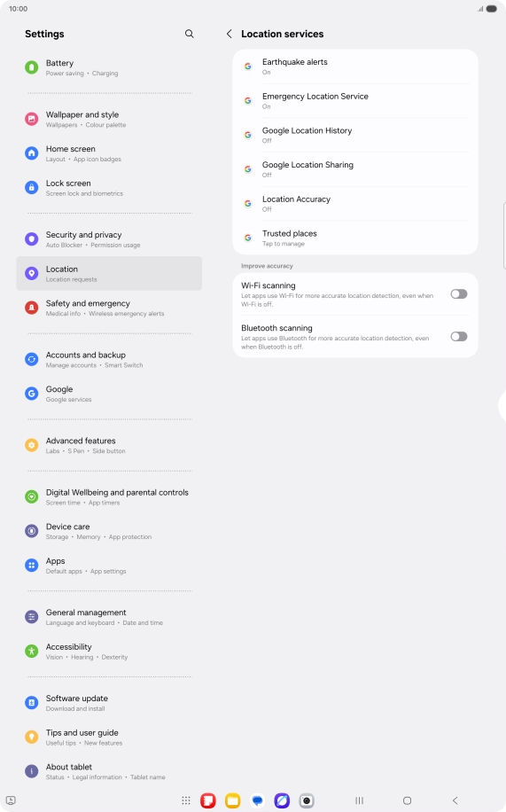Open Earthquake alerts setting
The image size is (506, 812).
[355, 66]
